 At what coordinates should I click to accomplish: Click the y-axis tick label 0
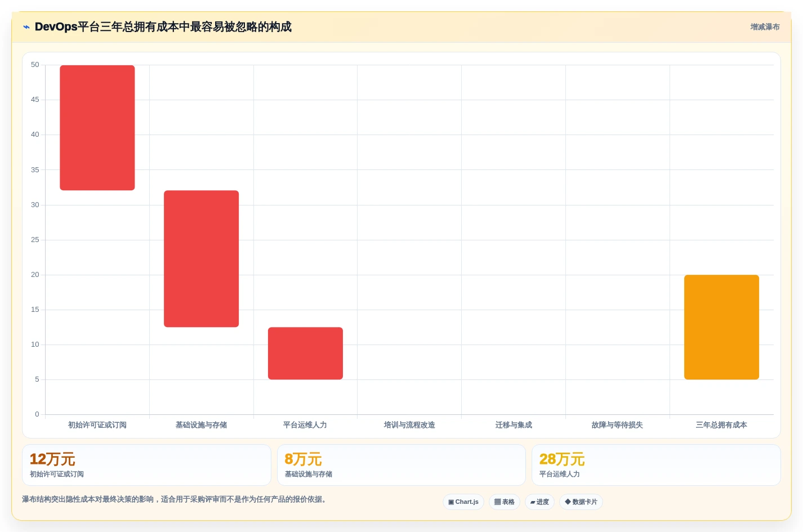[x=37, y=414]
